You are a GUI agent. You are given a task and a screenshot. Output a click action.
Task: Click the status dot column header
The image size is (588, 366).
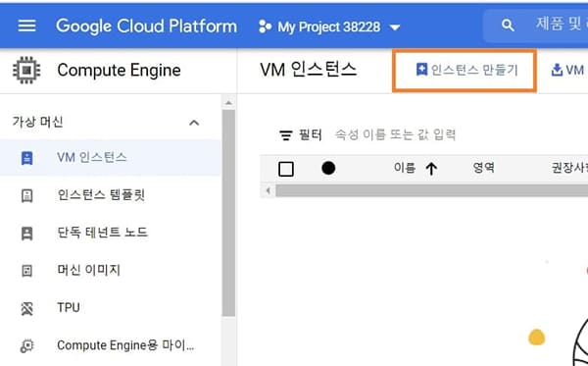tap(328, 168)
